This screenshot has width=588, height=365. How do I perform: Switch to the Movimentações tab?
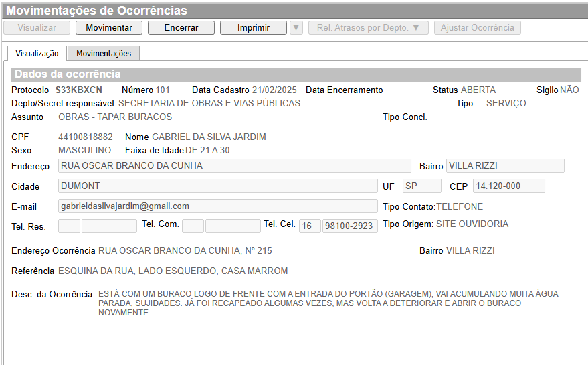coord(104,54)
